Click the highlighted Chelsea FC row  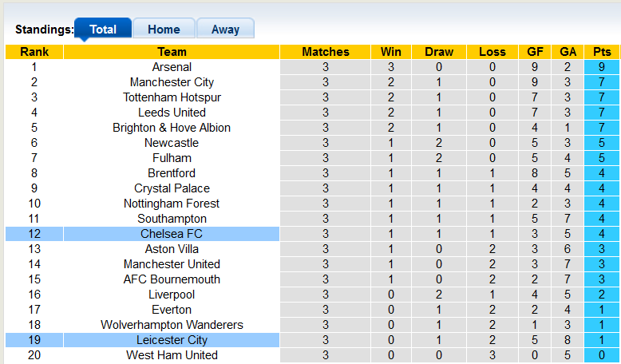click(x=172, y=234)
